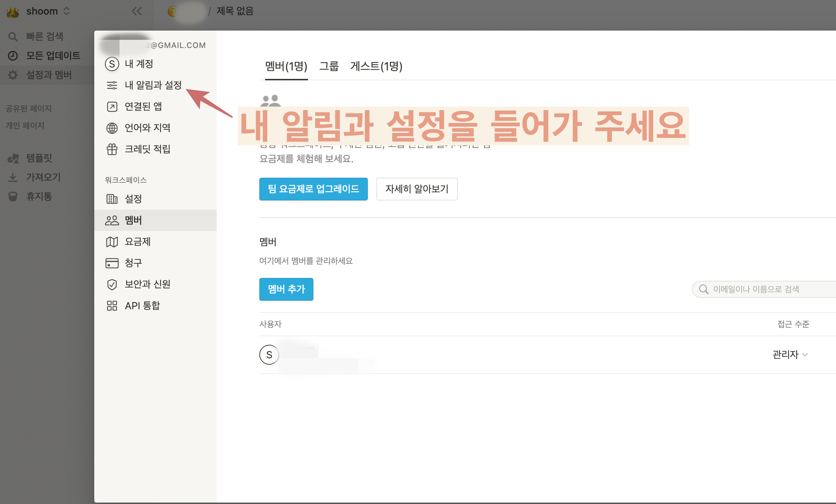Click the grid icon beside API 통합

(112, 306)
